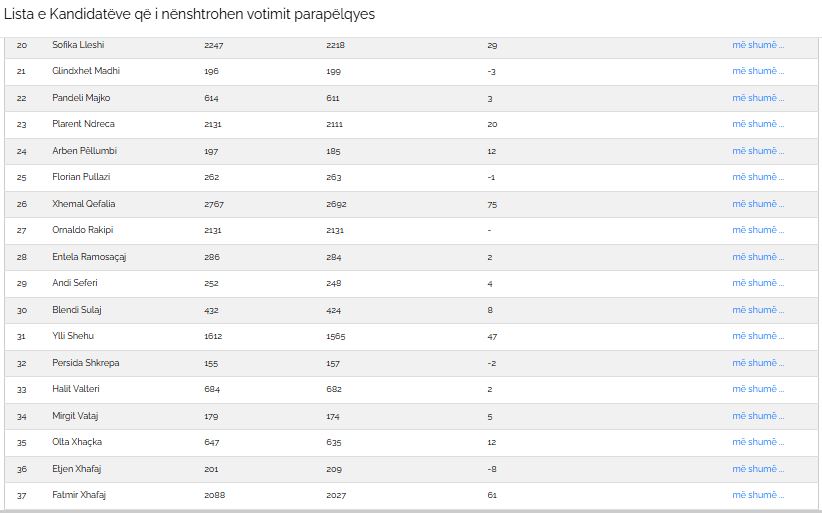Screen dimensions: 822x513
Task: Open 'më shumë' for Ornaldo Rakipi
Action: click(758, 230)
